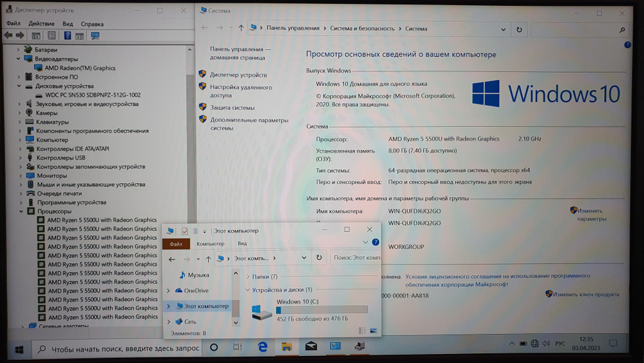Screen dimensions: 644x363
Task: Open Cortana circle icon on taskbar
Action: coord(214,348)
